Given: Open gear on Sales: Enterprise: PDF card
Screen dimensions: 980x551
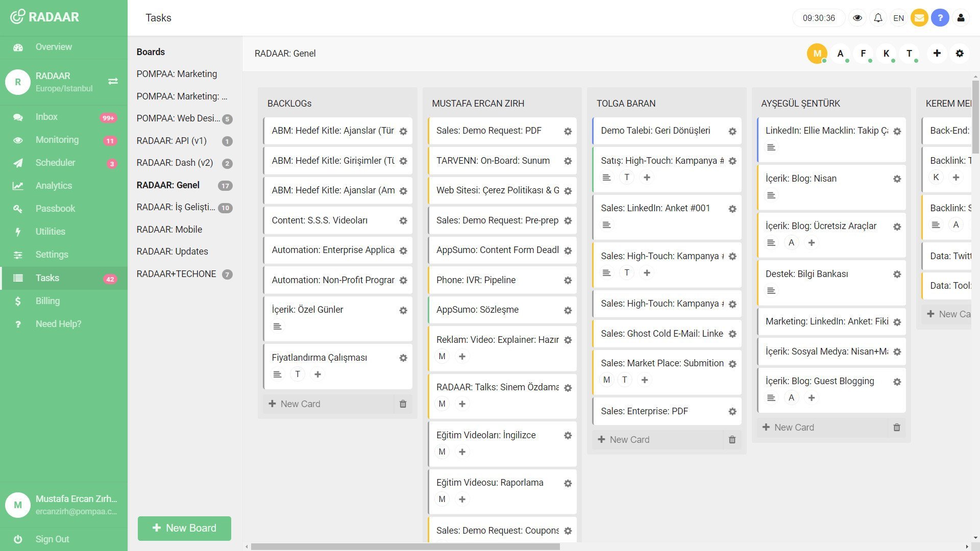Looking at the screenshot, I should [732, 412].
